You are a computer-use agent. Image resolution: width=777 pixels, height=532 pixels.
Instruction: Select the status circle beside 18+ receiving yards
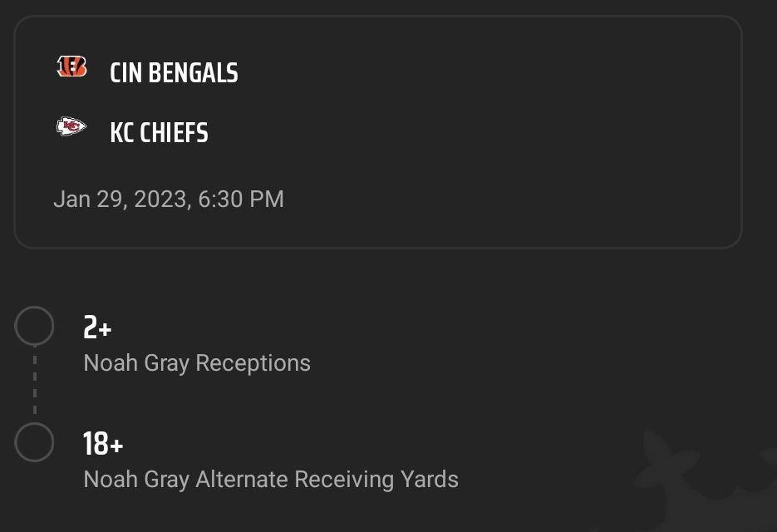click(34, 442)
